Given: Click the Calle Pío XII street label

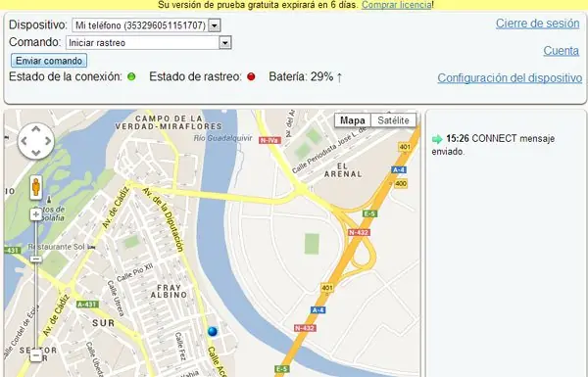Looking at the screenshot, I should click(x=134, y=272).
